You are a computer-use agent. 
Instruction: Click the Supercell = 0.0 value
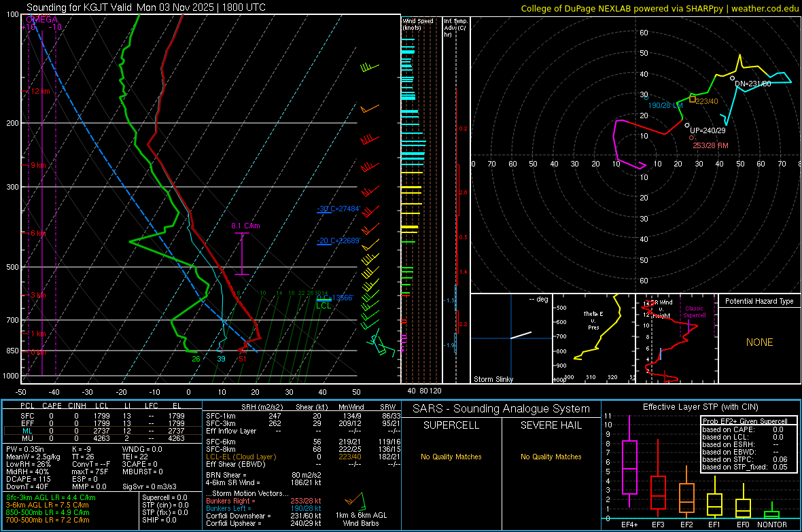(x=164, y=497)
